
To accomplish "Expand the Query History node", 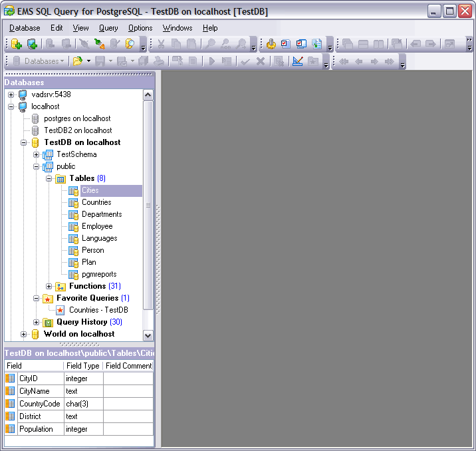I will [x=37, y=323].
